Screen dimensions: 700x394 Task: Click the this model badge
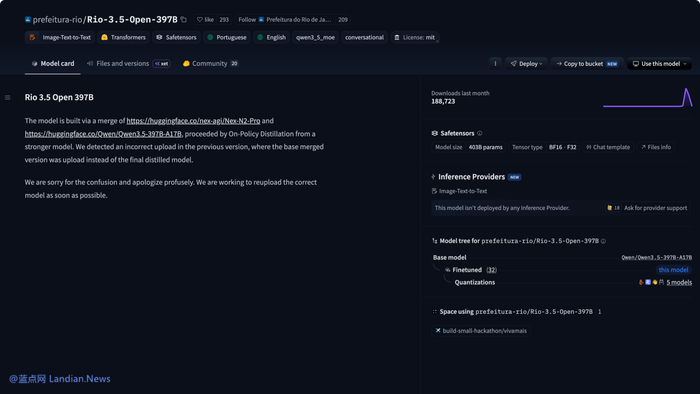click(x=673, y=270)
